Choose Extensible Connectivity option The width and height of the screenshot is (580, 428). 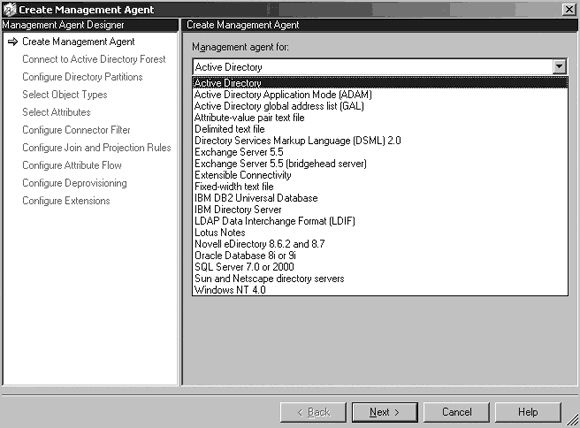coord(380,175)
